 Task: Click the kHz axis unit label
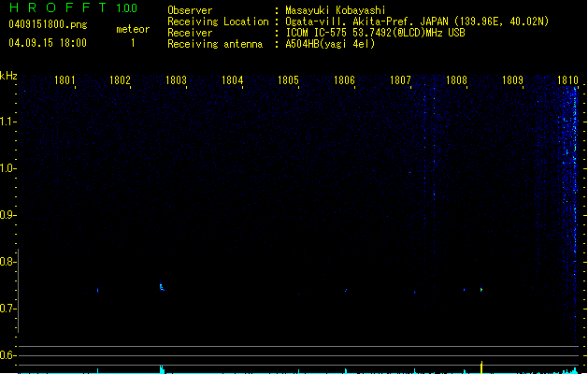pyautogui.click(x=8, y=76)
